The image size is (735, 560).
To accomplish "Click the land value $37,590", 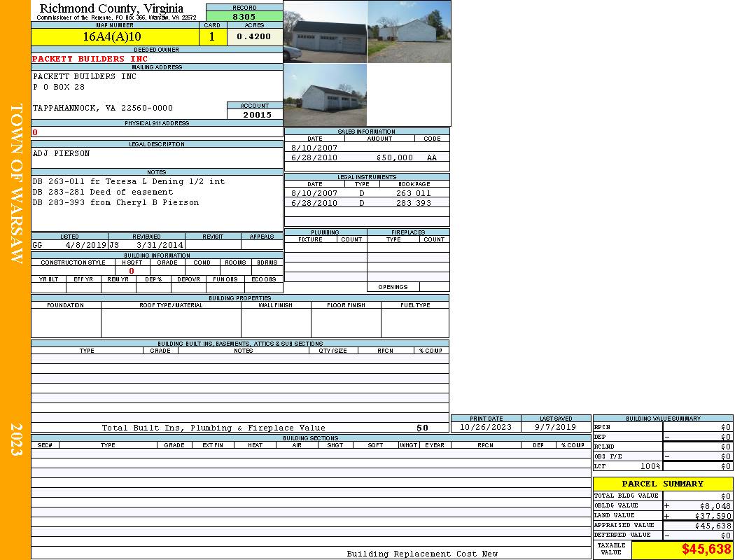I will click(x=708, y=516).
